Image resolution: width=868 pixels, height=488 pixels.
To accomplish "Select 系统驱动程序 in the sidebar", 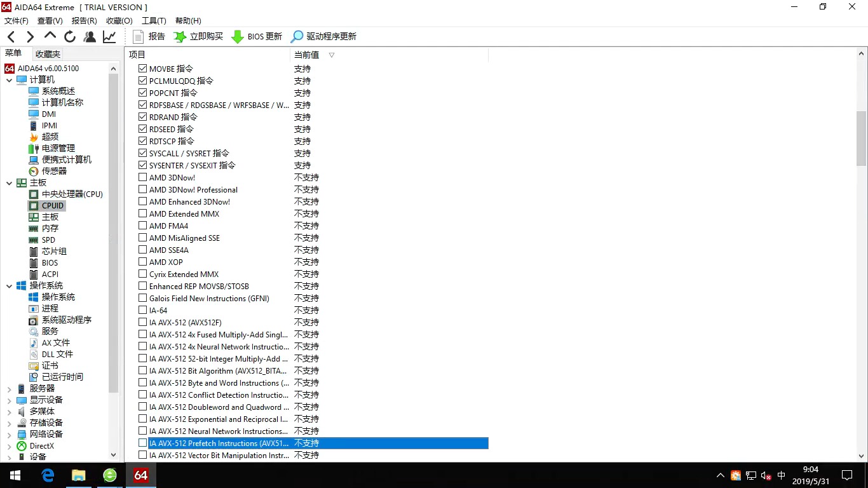I will tap(60, 320).
